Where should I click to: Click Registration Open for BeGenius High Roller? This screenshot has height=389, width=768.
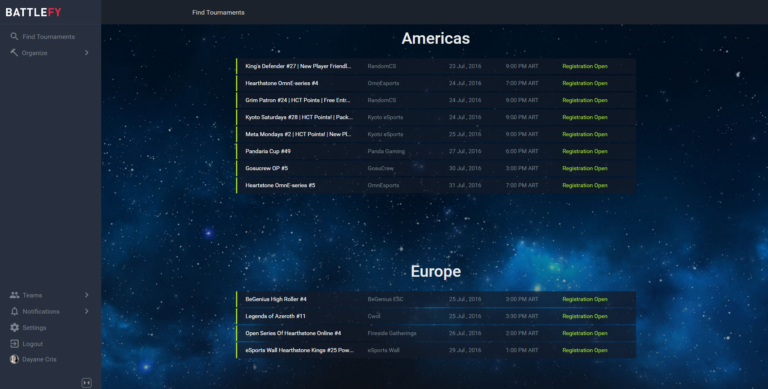point(585,299)
